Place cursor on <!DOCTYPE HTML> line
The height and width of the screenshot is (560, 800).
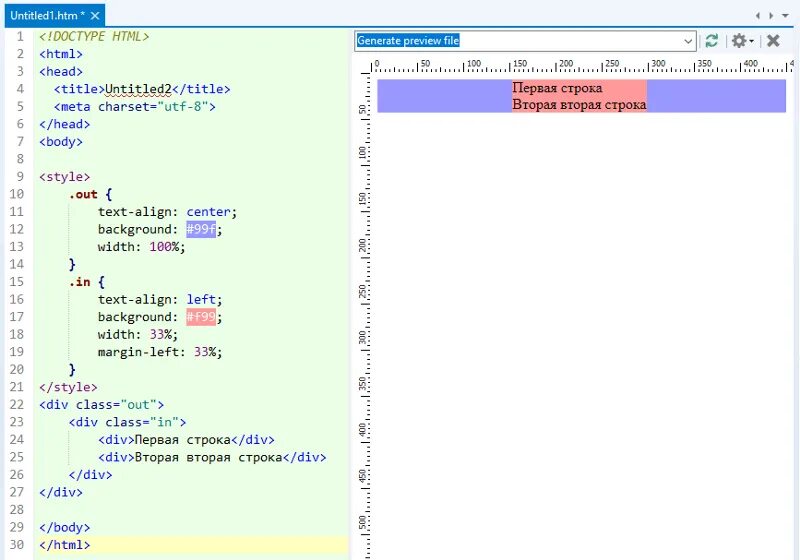pos(94,37)
